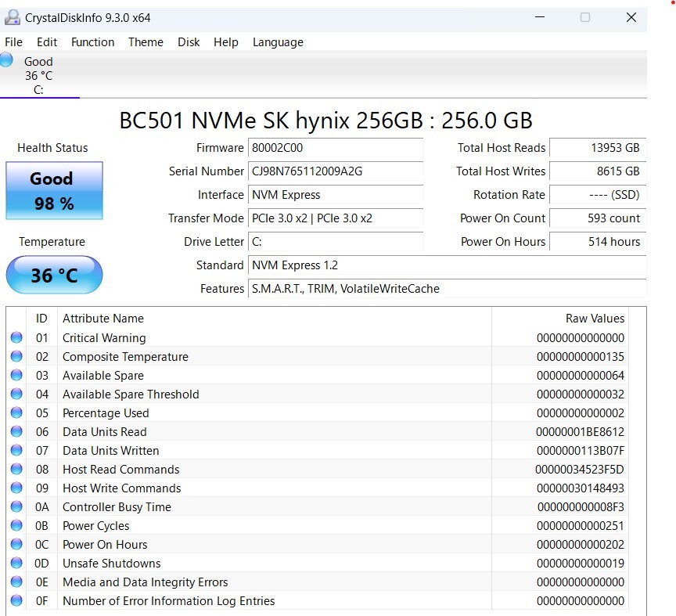Click the CrystalDiskInfo app icon in title bar
This screenshot has width=676, height=616.
(13, 18)
